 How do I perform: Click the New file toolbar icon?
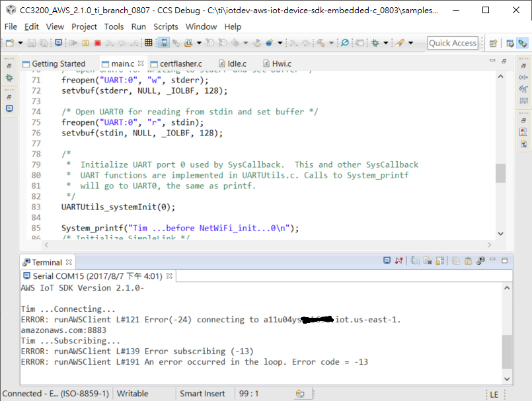(10, 43)
